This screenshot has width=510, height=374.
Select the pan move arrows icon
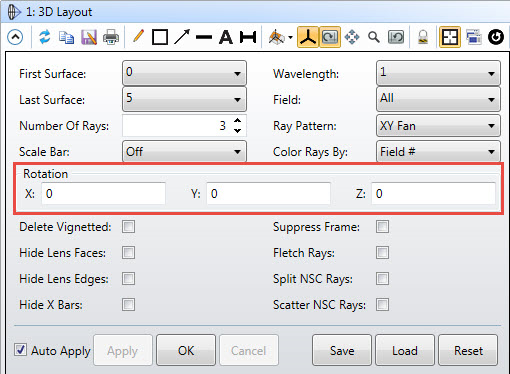352,37
